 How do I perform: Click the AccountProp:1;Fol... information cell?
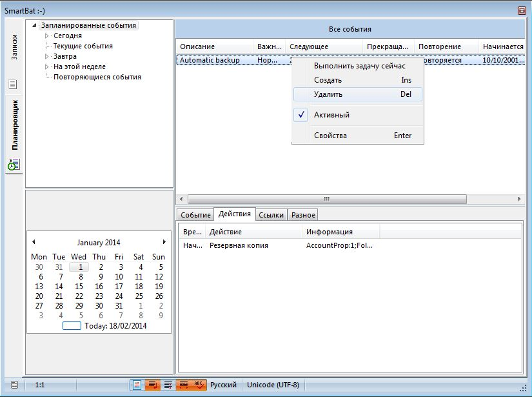click(339, 245)
